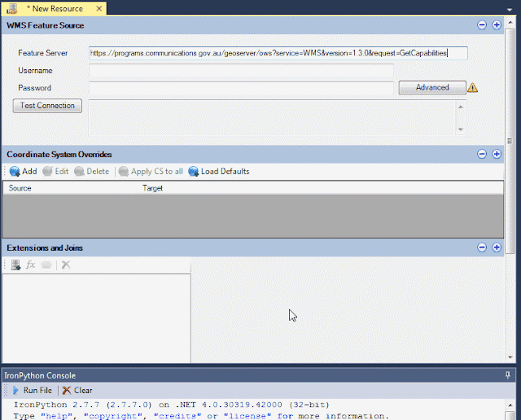Collapse the WMS Feature Source section

click(x=482, y=25)
